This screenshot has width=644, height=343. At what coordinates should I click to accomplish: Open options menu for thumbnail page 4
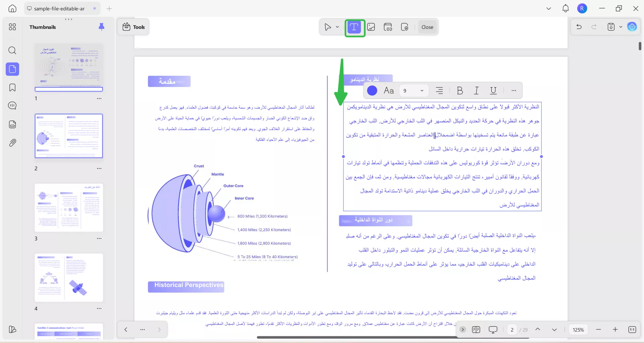pyautogui.click(x=99, y=309)
